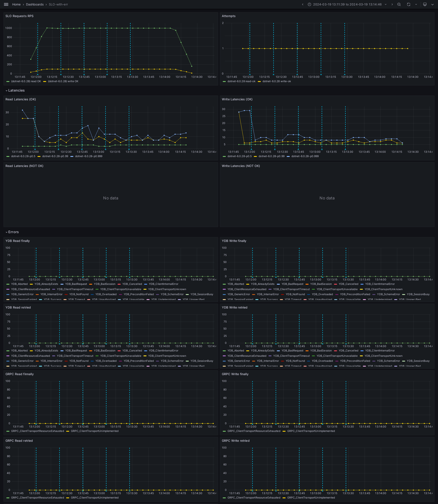Open the GRPC Read finnally panel menu
The width and height of the screenshot is (438, 504).
coord(19,374)
